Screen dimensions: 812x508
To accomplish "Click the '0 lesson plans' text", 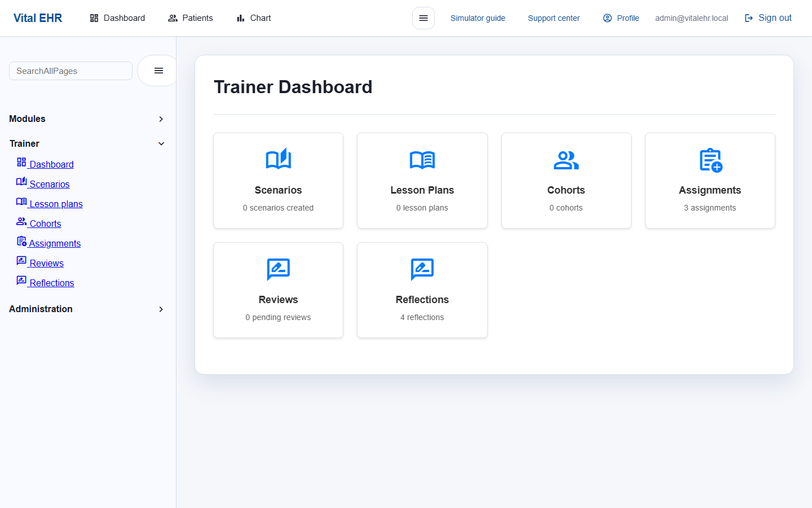I will [422, 208].
